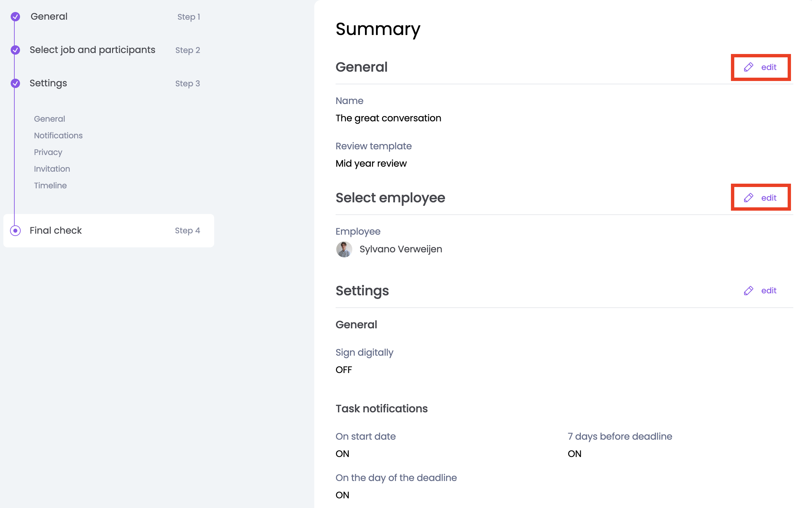
Task: Open Select job and participants step
Action: tap(92, 50)
